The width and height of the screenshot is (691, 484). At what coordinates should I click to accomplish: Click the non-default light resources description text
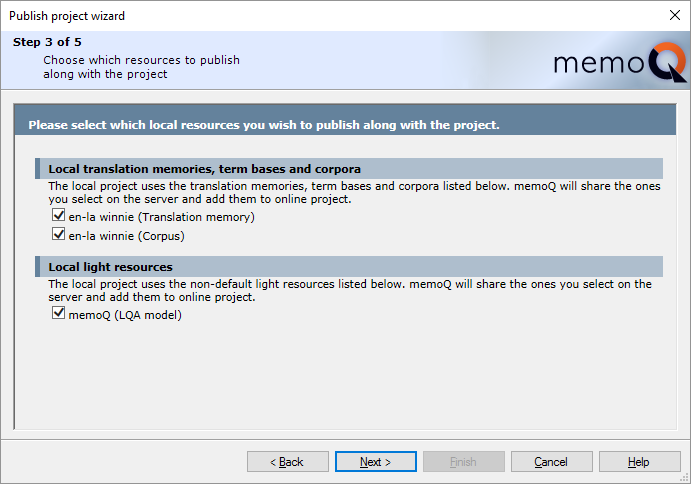[349, 290]
